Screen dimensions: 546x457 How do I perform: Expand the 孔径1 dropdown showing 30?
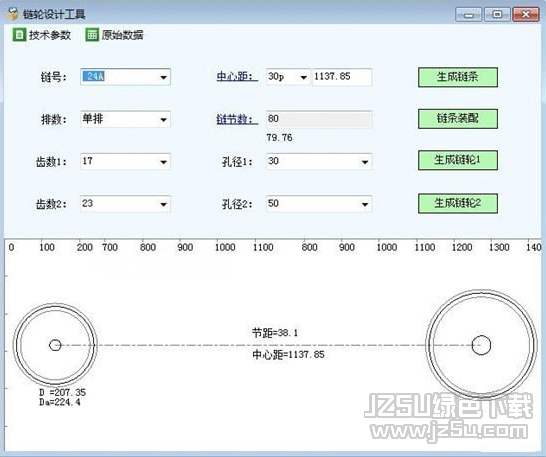coord(319,162)
